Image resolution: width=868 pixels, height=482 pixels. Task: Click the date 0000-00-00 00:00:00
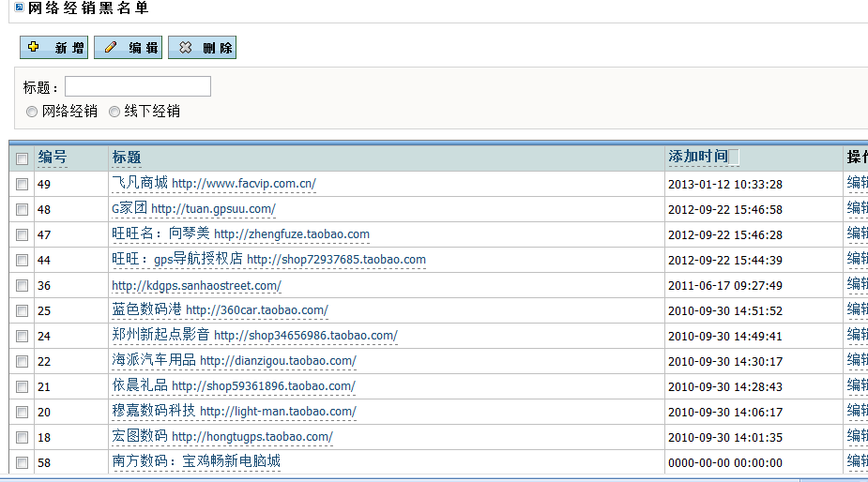pyautogui.click(x=725, y=462)
